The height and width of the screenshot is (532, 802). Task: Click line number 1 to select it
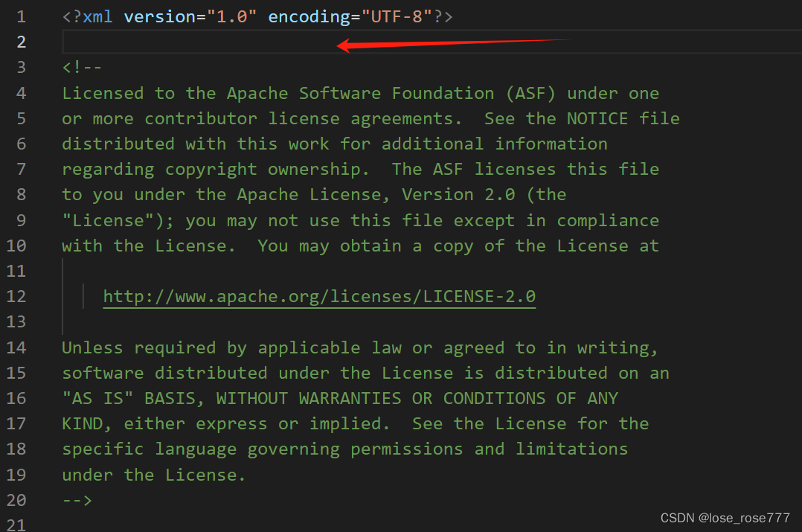point(20,16)
